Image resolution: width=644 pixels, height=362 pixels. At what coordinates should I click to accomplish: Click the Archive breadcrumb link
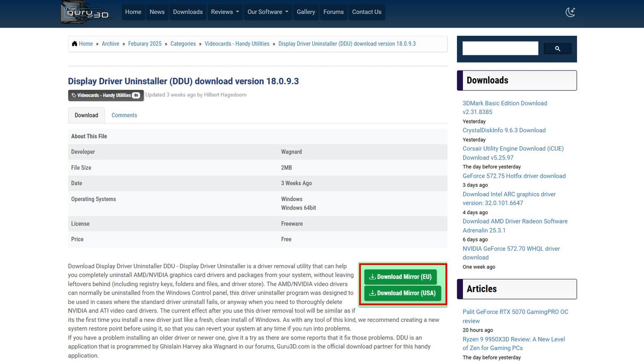110,44
